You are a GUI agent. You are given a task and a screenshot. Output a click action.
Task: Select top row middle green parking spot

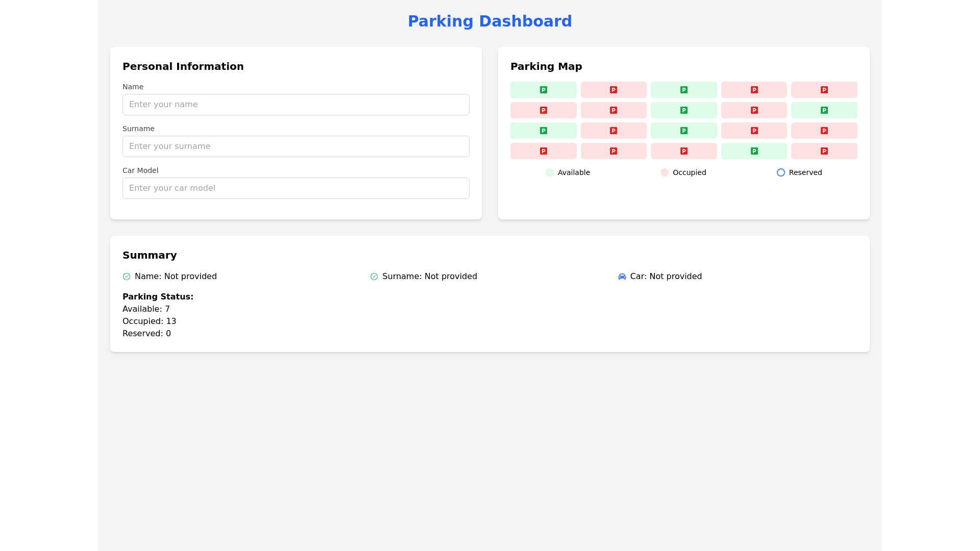(x=683, y=90)
